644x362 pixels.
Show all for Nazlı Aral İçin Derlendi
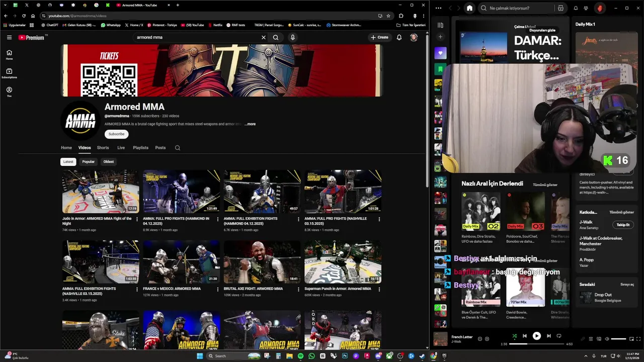[545, 185]
